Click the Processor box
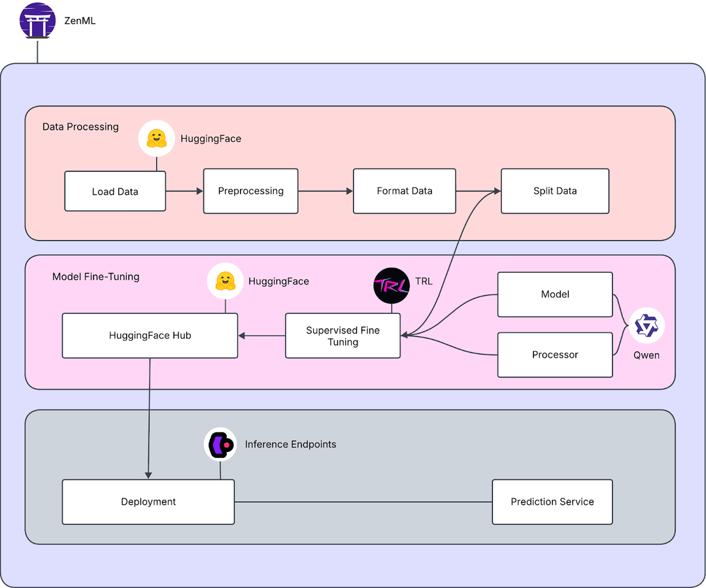Image resolution: width=706 pixels, height=588 pixels. point(555,355)
